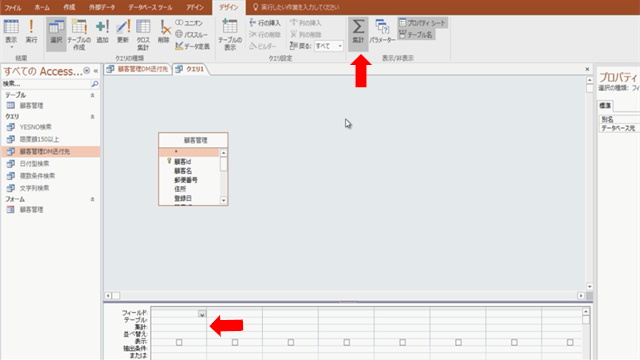Open the フィールド dropdown arrow in grid
This screenshot has height=360, width=640.
tap(202, 313)
